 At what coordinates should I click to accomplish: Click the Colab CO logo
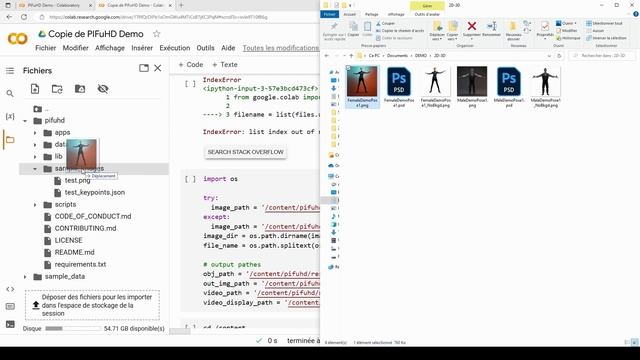(x=18, y=39)
